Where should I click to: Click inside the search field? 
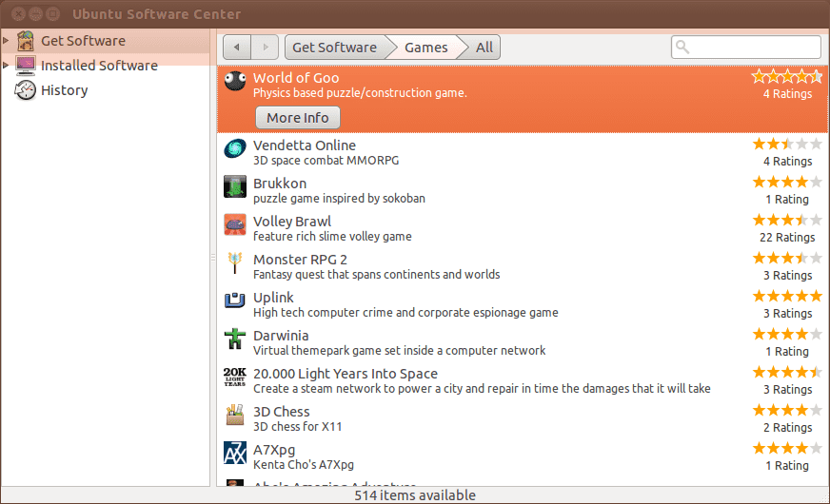pyautogui.click(x=752, y=47)
